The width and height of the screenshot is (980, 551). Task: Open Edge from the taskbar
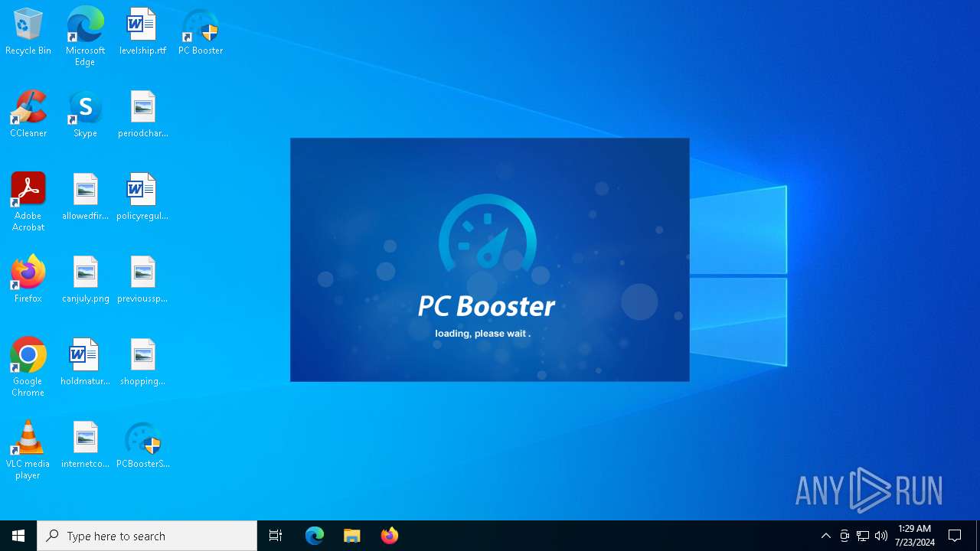[x=315, y=536]
